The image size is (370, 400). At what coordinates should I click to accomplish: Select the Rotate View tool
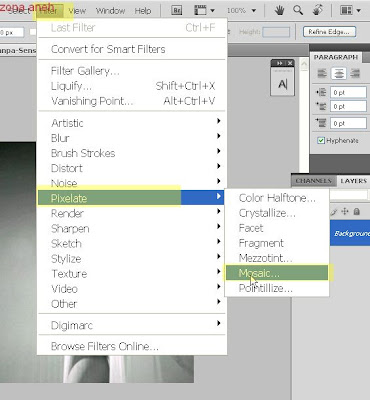(317, 10)
